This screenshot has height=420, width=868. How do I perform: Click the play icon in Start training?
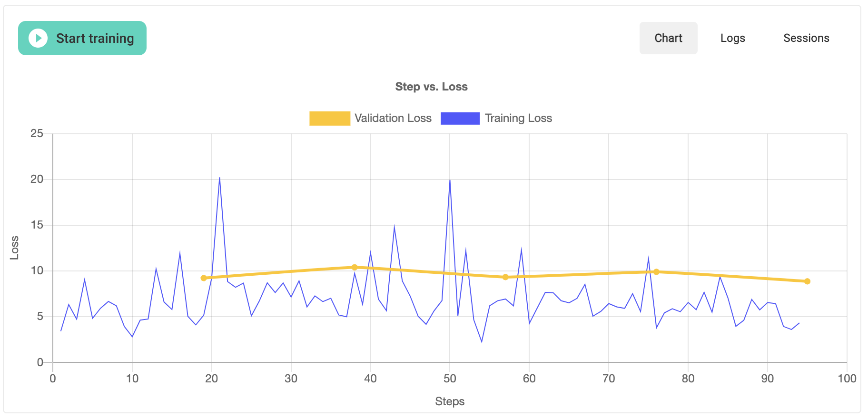(x=38, y=38)
